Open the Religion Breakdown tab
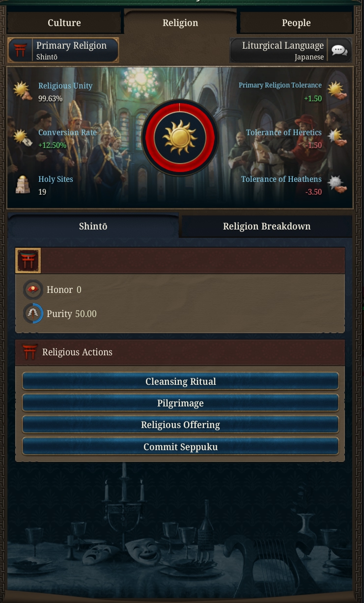364x603 pixels. 267,227
